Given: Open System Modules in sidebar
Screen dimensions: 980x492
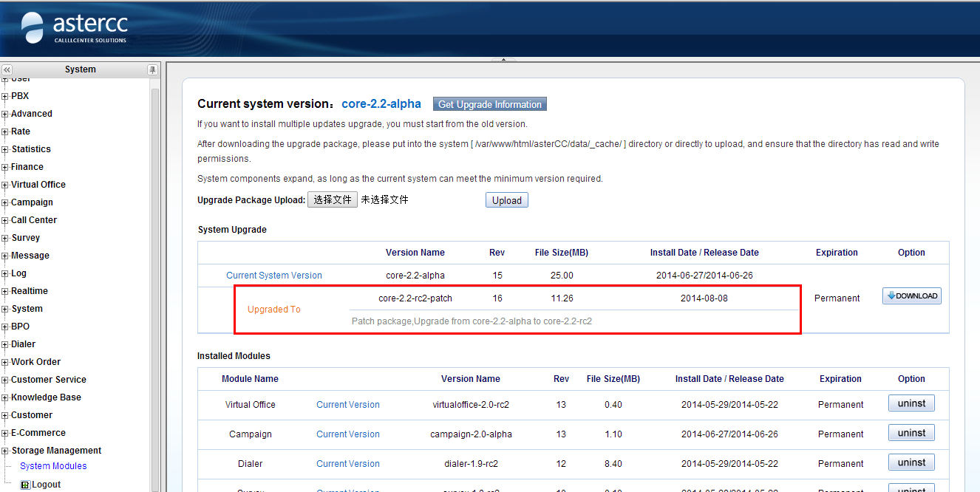Looking at the screenshot, I should point(53,466).
